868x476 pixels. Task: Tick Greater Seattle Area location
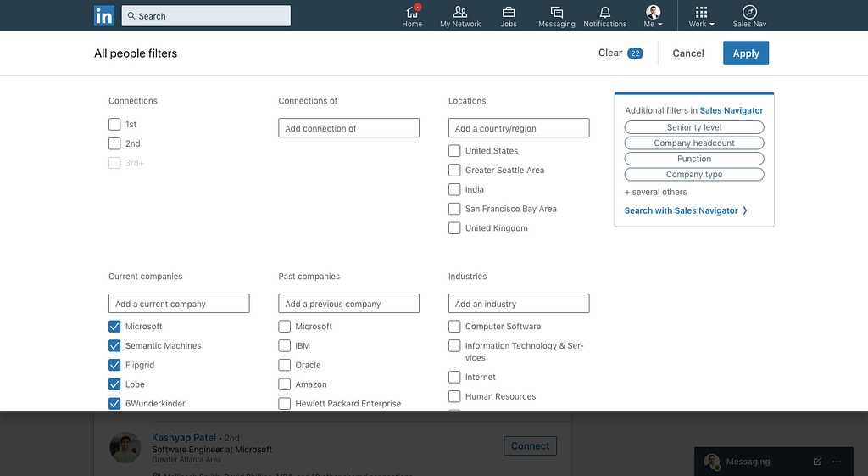pyautogui.click(x=454, y=170)
